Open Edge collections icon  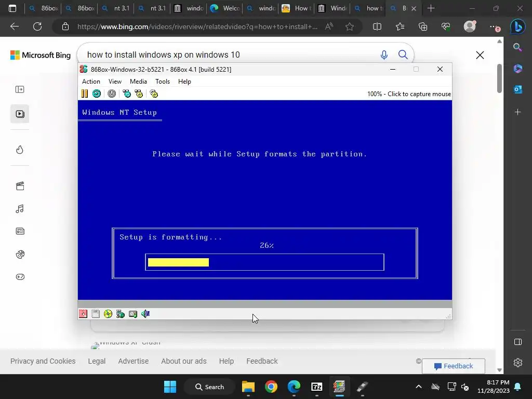click(x=423, y=26)
